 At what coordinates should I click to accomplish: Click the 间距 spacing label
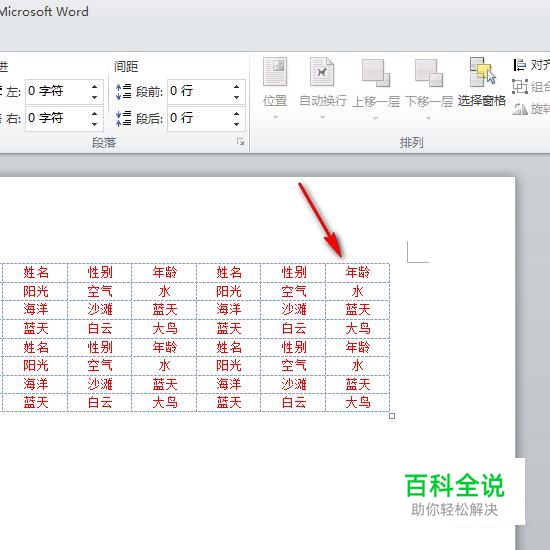pos(126,66)
